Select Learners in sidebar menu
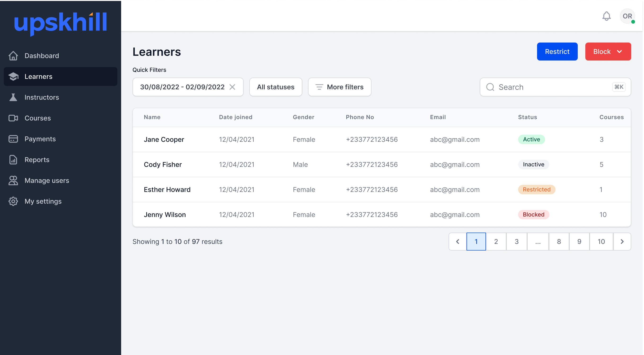The width and height of the screenshot is (644, 355). coord(38,76)
